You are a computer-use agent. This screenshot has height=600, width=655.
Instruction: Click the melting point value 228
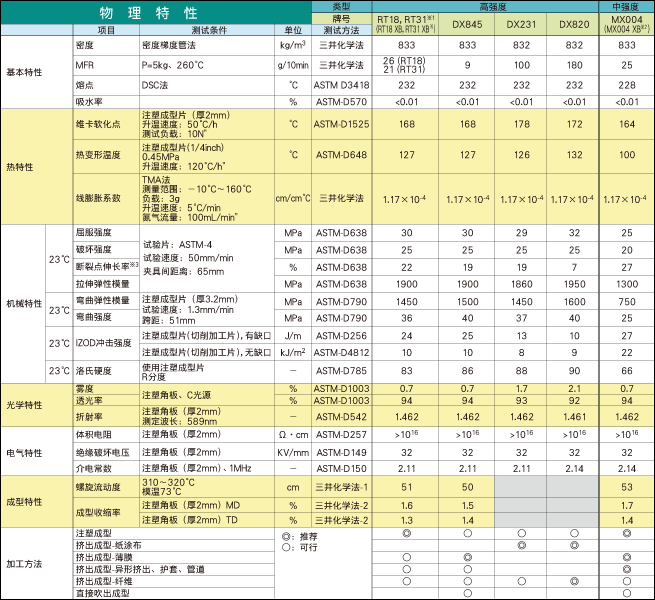(x=627, y=85)
